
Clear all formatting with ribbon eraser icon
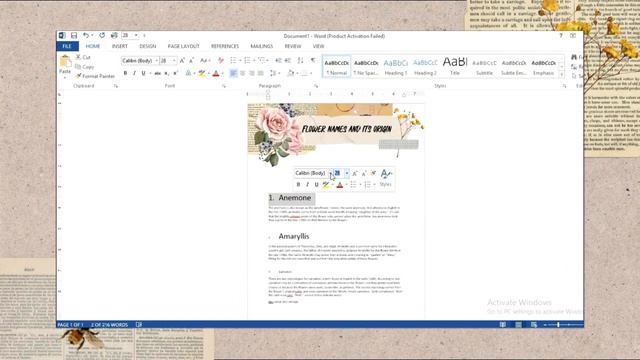[x=221, y=60]
